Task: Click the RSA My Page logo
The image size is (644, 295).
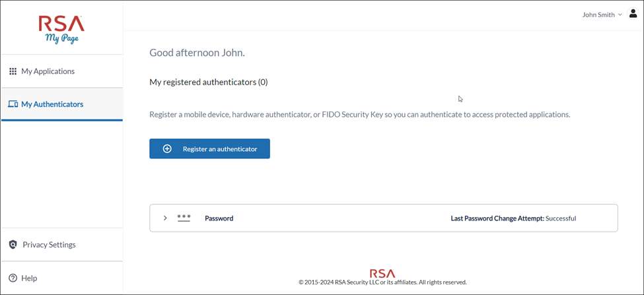Action: [61, 29]
